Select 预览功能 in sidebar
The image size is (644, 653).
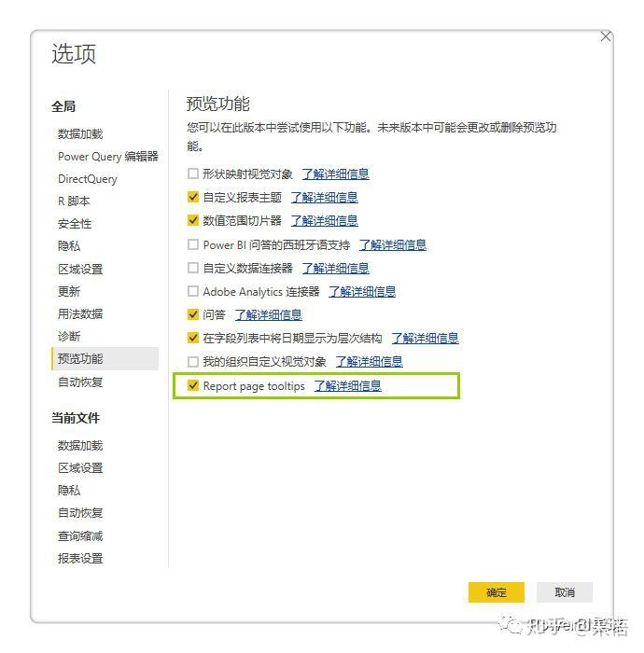[105, 358]
